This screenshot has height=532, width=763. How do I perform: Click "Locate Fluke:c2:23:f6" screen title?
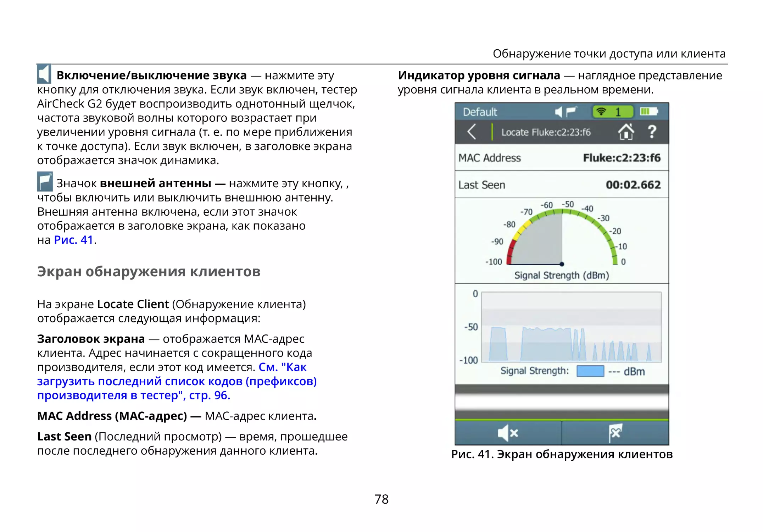point(546,132)
